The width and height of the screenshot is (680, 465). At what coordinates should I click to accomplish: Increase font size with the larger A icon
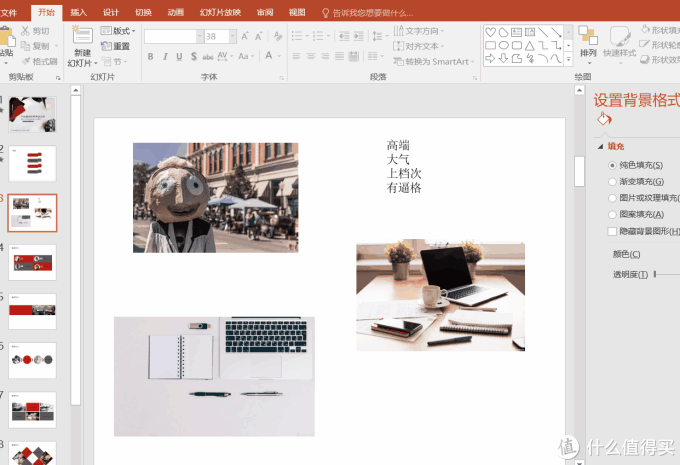click(x=245, y=36)
